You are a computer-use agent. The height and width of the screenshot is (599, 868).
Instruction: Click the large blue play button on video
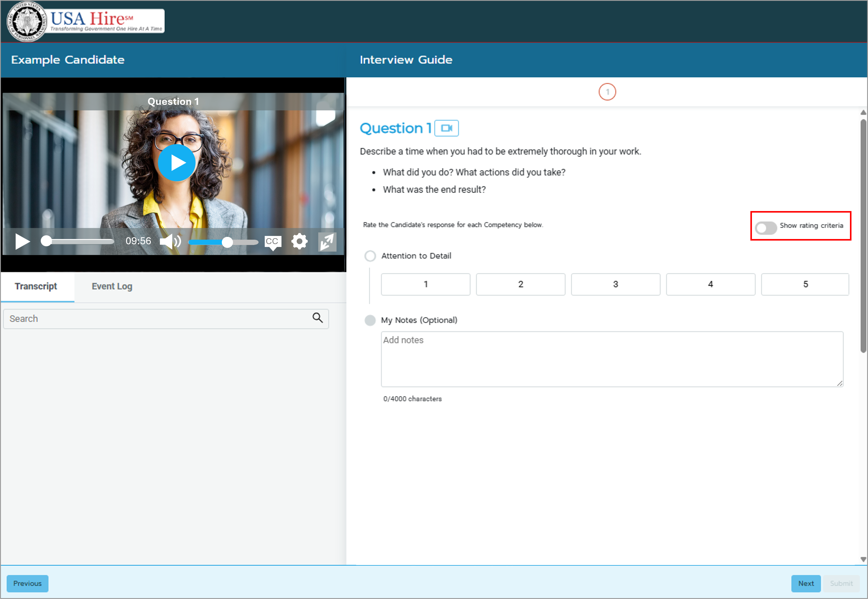(177, 163)
